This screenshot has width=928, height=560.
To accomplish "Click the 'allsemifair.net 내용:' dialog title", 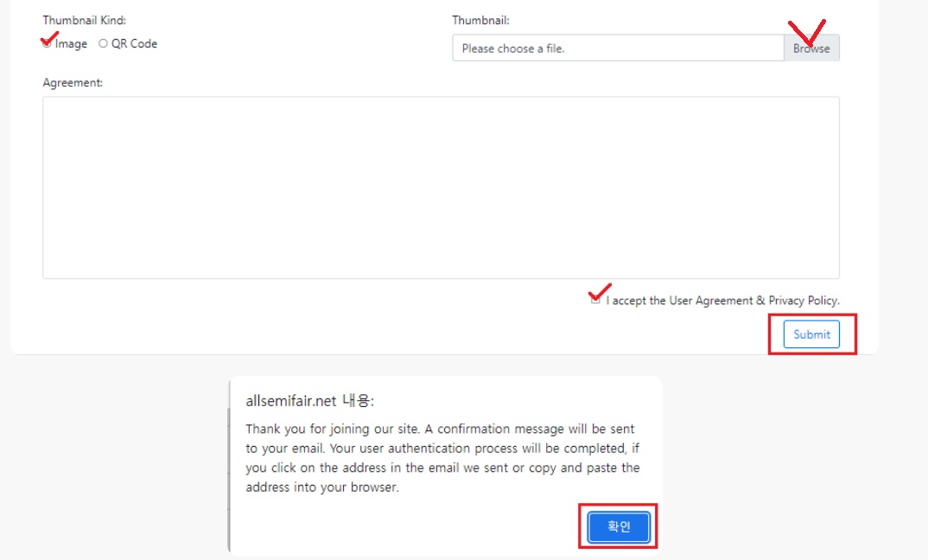I will coord(309,401).
